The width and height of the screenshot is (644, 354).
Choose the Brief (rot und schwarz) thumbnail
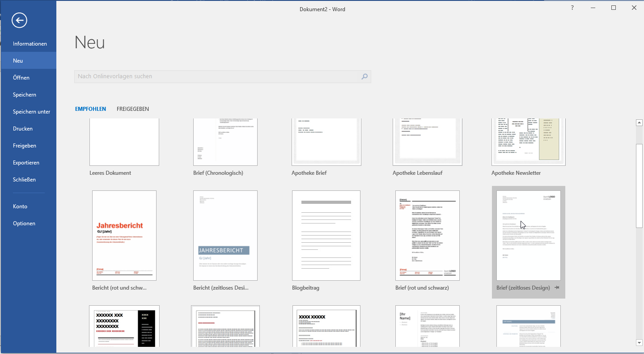pyautogui.click(x=428, y=236)
